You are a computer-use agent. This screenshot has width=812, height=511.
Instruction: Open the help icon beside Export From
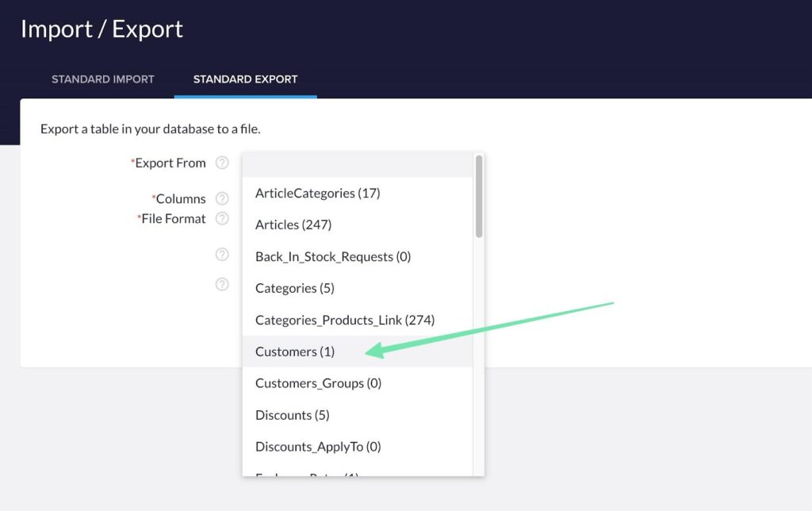point(222,163)
